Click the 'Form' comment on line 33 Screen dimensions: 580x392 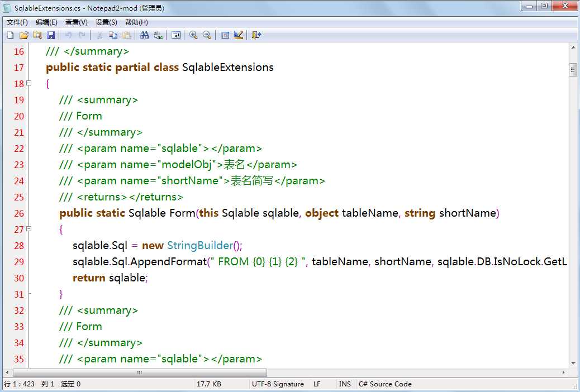pyautogui.click(x=89, y=327)
